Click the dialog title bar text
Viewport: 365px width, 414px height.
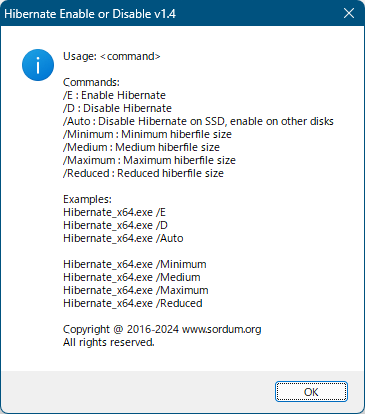click(x=90, y=14)
